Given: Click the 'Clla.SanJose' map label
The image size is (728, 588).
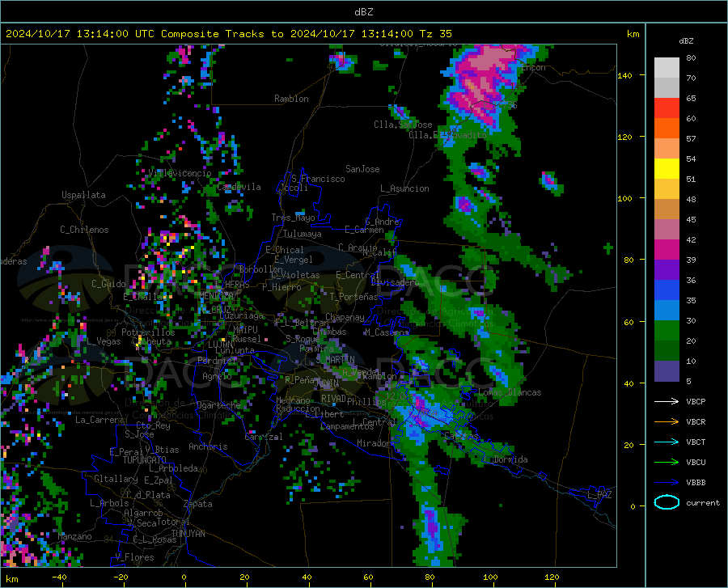Looking at the screenshot, I should pyautogui.click(x=403, y=125).
